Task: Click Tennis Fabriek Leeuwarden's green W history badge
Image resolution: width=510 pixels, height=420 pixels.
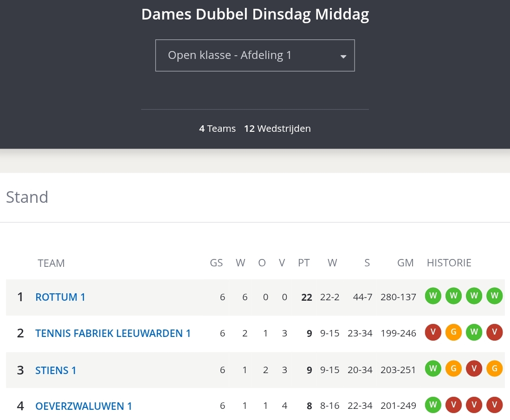Action: pyautogui.click(x=474, y=333)
